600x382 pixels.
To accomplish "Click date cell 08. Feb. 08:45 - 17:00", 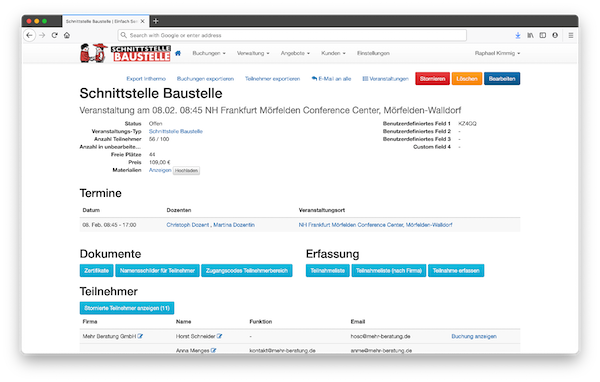I will click(x=109, y=225).
